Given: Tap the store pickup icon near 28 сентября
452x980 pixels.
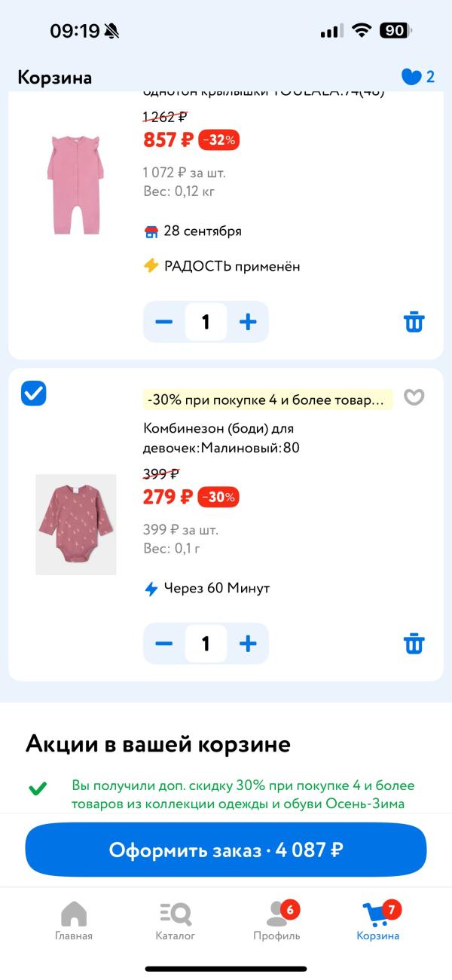Looking at the screenshot, I should point(151,231).
